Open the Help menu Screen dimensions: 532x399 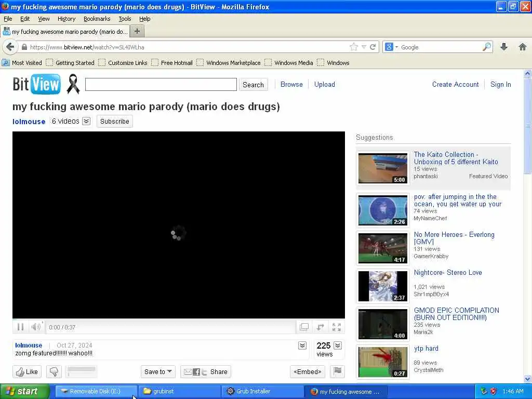144,19
